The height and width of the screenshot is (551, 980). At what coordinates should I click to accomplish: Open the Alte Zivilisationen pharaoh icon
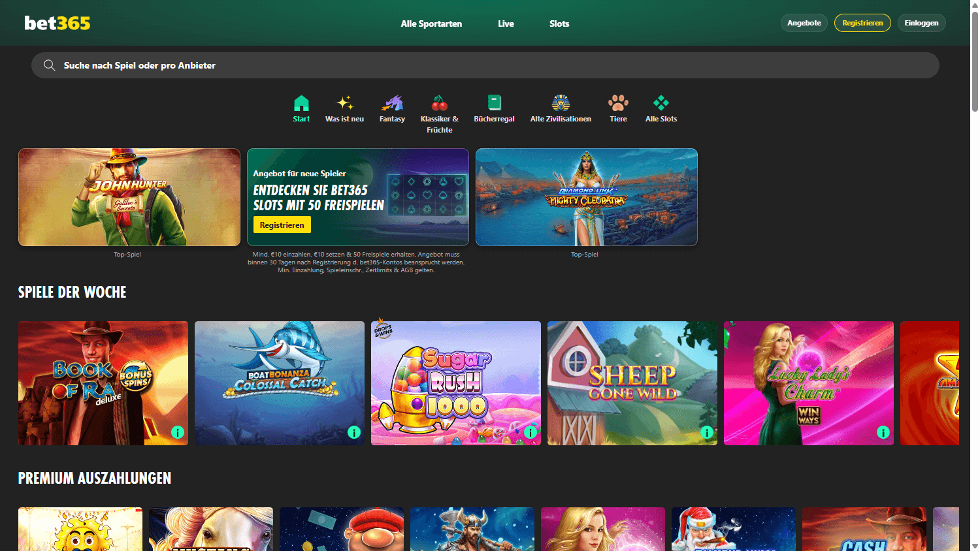coord(561,102)
